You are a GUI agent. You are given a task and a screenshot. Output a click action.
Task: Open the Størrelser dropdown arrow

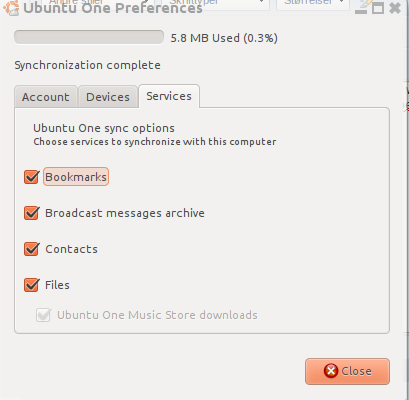pos(342,2)
